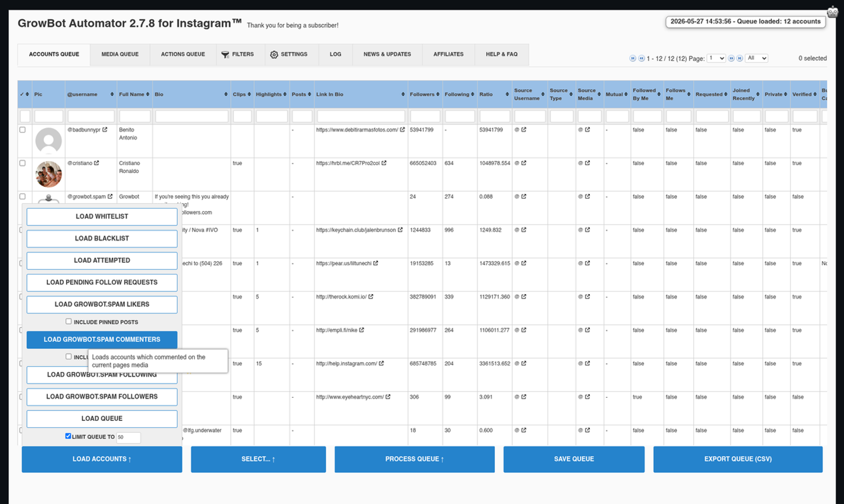Open Source Username link icon in growbot.spam row

[524, 197]
